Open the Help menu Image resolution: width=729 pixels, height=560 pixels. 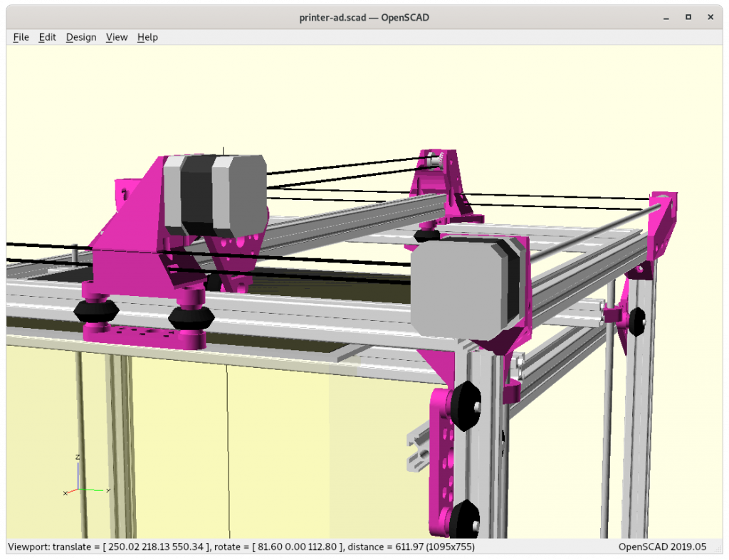coord(147,37)
